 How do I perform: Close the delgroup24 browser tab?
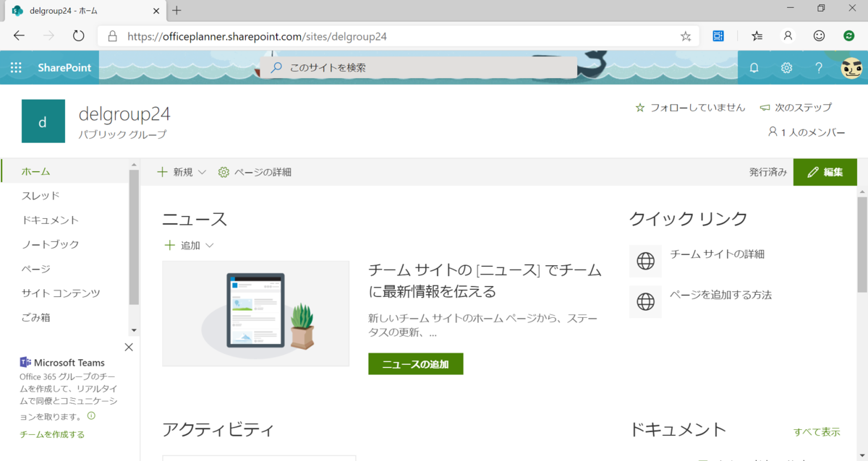coord(157,10)
